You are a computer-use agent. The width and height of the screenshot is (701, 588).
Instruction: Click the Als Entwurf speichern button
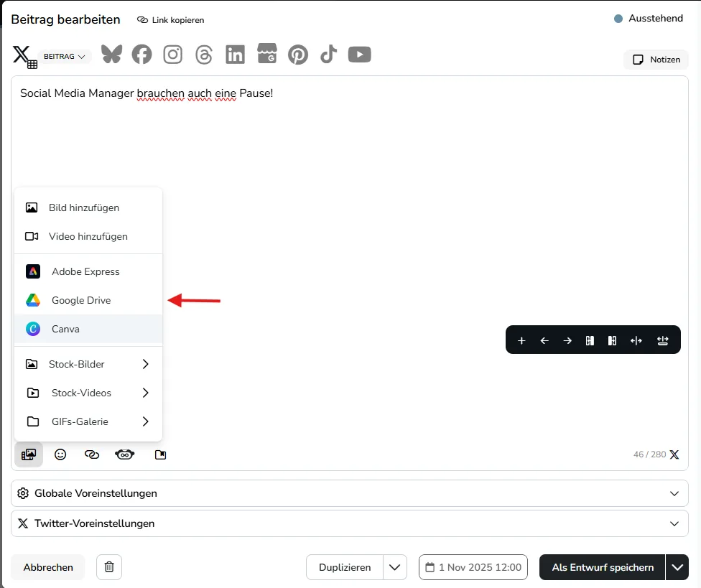click(x=601, y=567)
